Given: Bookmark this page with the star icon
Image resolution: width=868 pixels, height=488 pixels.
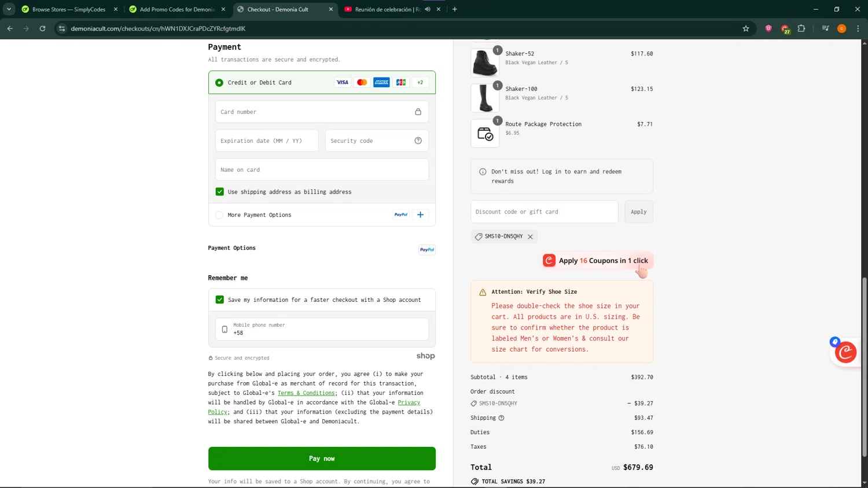Looking at the screenshot, I should [x=746, y=28].
